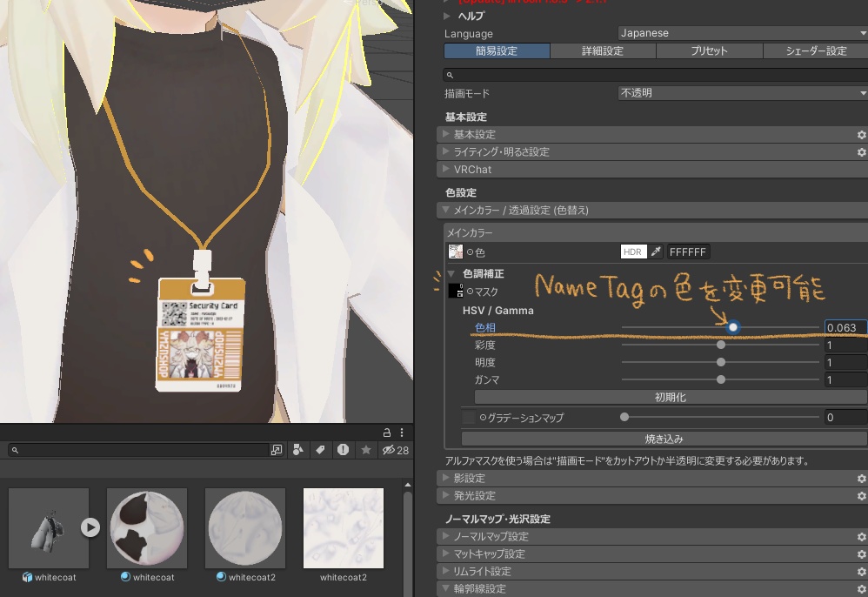868x597 pixels.
Task: Open the Language dropdown set to Japanese
Action: click(x=743, y=33)
